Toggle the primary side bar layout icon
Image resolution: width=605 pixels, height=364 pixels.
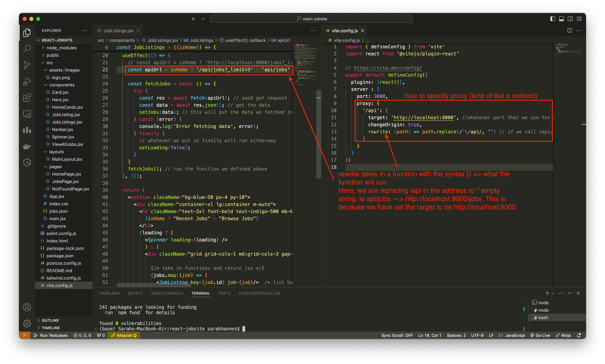coord(553,19)
